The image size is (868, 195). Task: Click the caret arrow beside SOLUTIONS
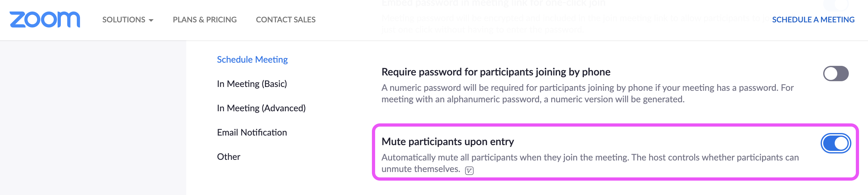[151, 20]
